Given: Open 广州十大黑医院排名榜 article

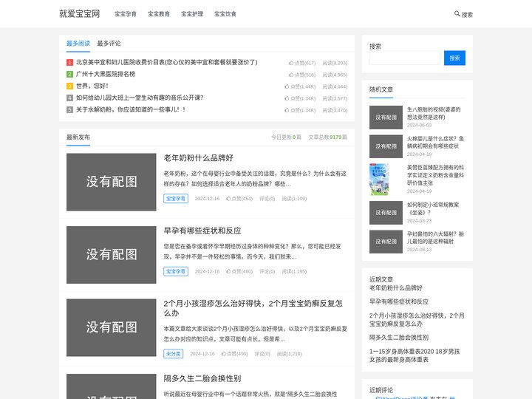Looking at the screenshot, I should (106, 75).
